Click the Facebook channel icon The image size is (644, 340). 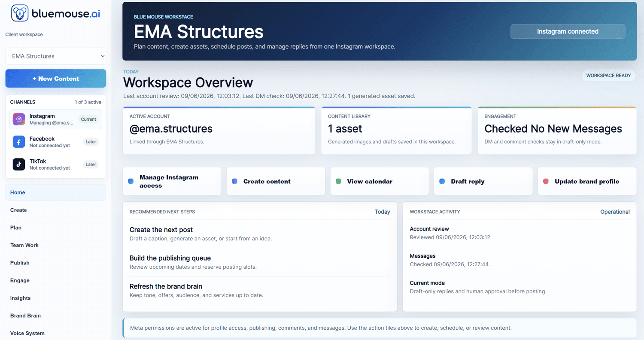[x=19, y=142]
